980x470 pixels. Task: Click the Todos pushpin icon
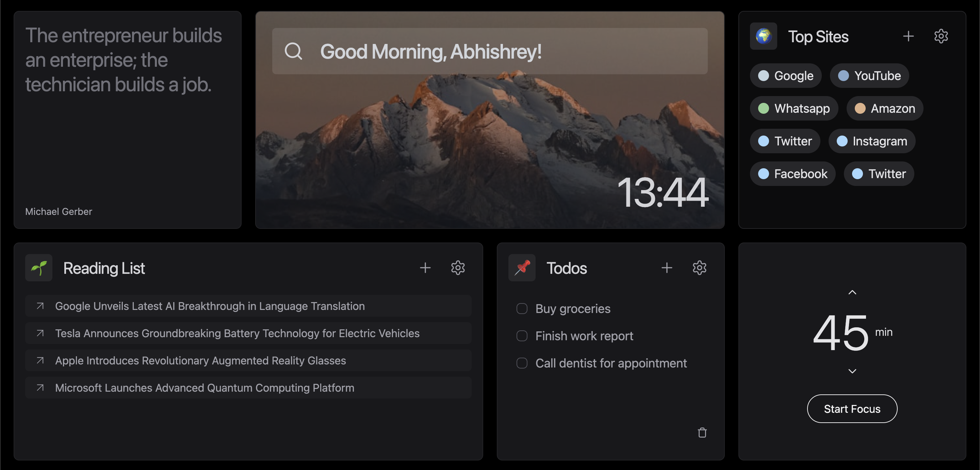(x=522, y=268)
